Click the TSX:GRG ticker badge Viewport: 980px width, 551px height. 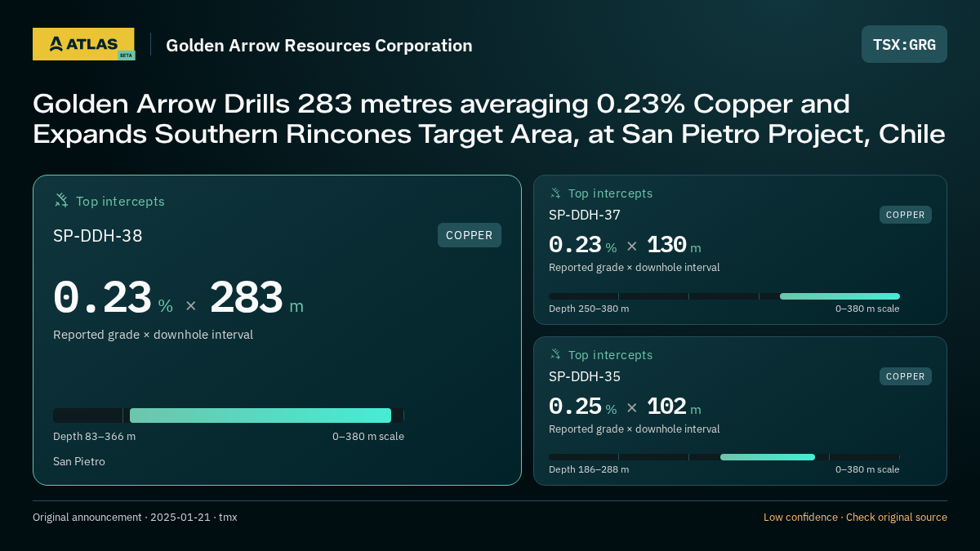tap(904, 44)
